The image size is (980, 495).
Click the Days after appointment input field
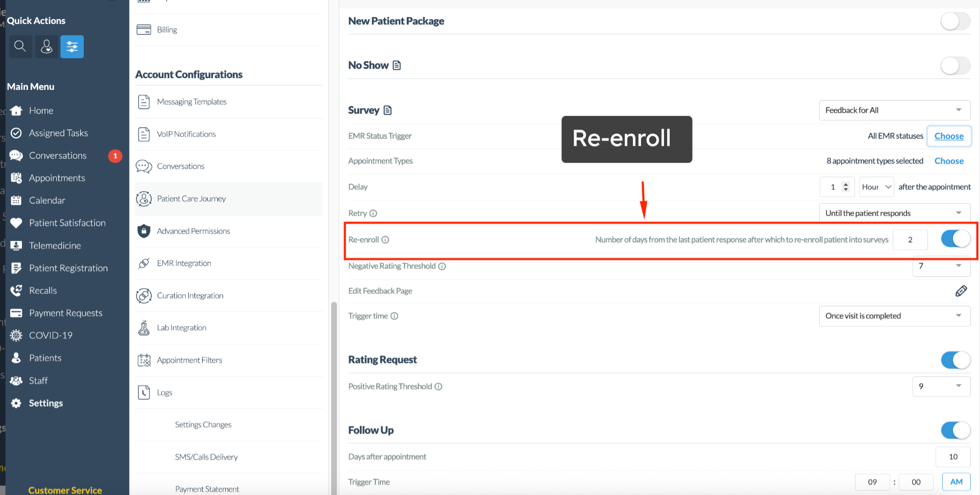[953, 457]
